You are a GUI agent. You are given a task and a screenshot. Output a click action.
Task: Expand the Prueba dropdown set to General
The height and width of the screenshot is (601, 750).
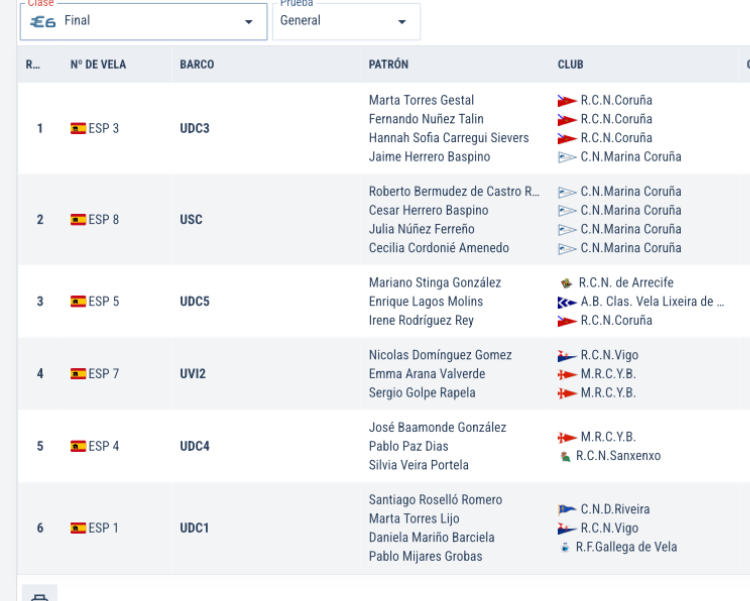point(345,21)
